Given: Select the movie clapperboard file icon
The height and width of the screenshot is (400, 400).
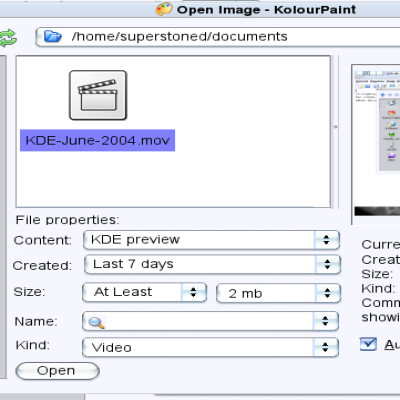Looking at the screenshot, I should coord(98,95).
